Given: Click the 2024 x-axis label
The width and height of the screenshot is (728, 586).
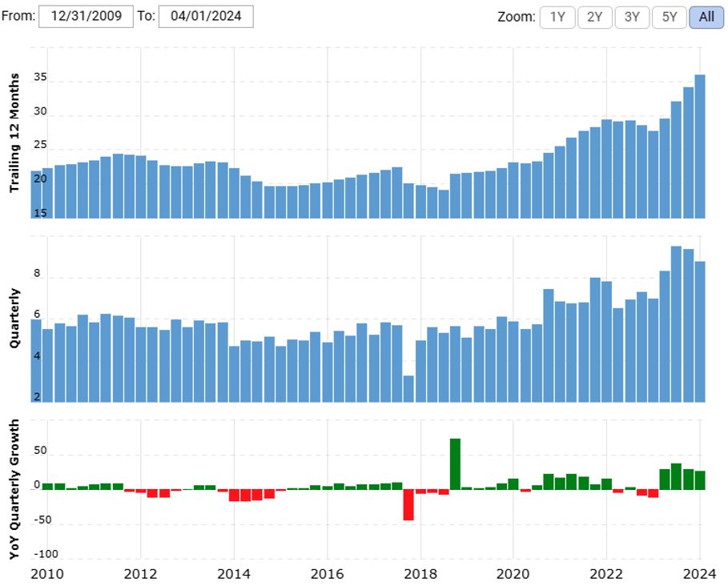Looking at the screenshot, I should pos(699,573).
